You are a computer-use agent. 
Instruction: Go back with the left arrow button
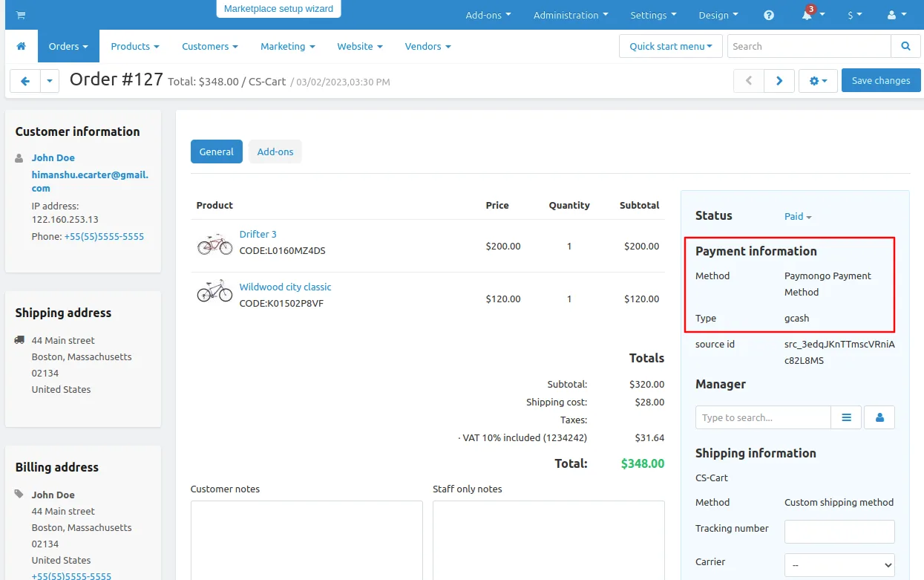(25, 81)
